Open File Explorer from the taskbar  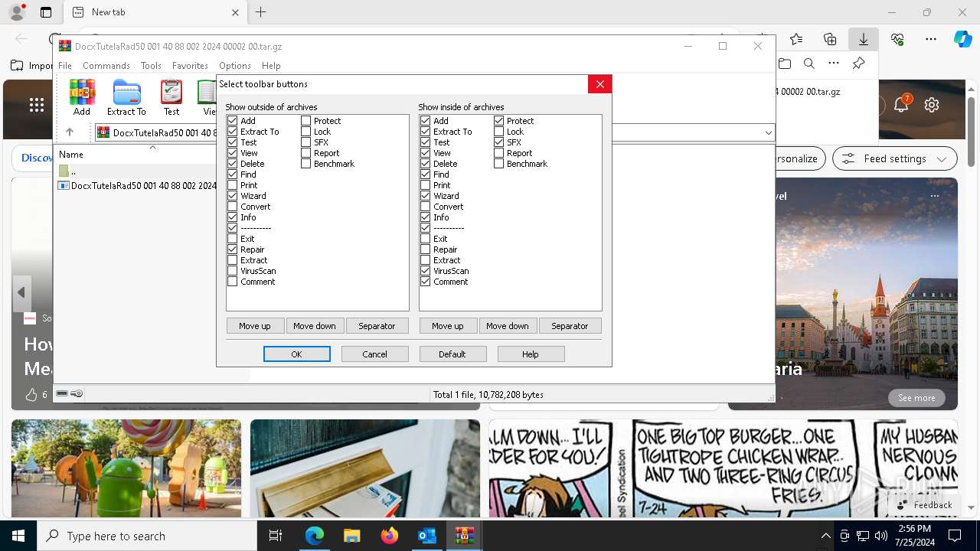351,536
